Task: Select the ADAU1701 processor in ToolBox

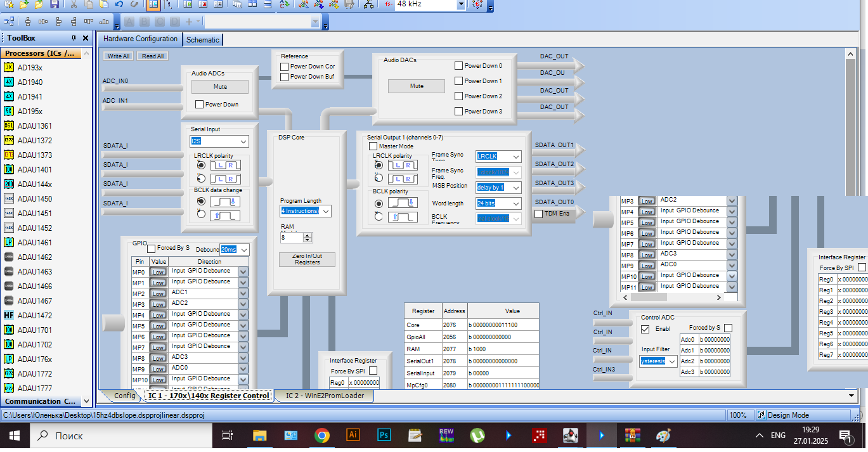Action: coord(34,330)
